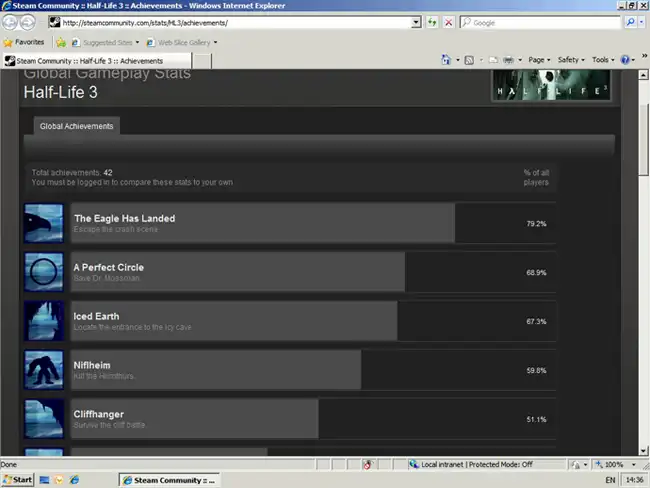Viewport: 650px width, 488px height.
Task: Click The Eagle Has Landed achievement icon
Action: click(x=44, y=223)
